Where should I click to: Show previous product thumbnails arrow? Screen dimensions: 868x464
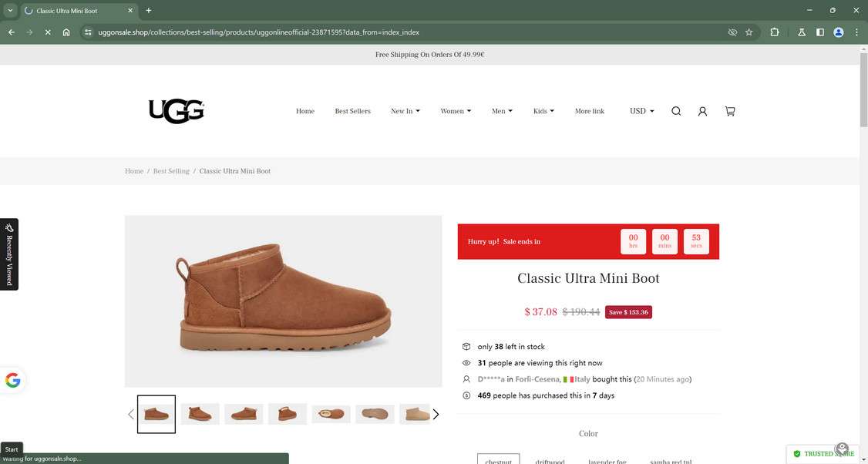[130, 414]
